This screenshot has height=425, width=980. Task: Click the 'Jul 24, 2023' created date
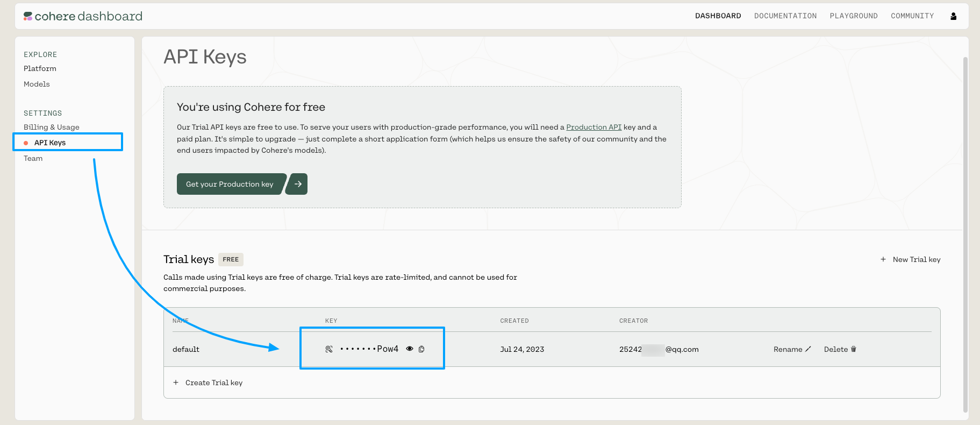coord(522,349)
